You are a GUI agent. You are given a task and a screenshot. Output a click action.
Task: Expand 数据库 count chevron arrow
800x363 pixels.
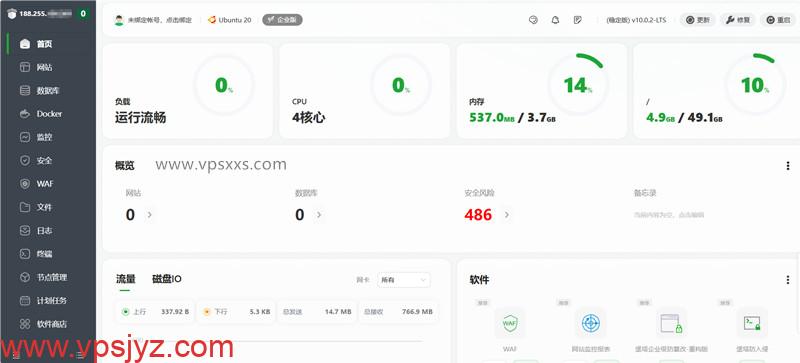click(x=319, y=215)
